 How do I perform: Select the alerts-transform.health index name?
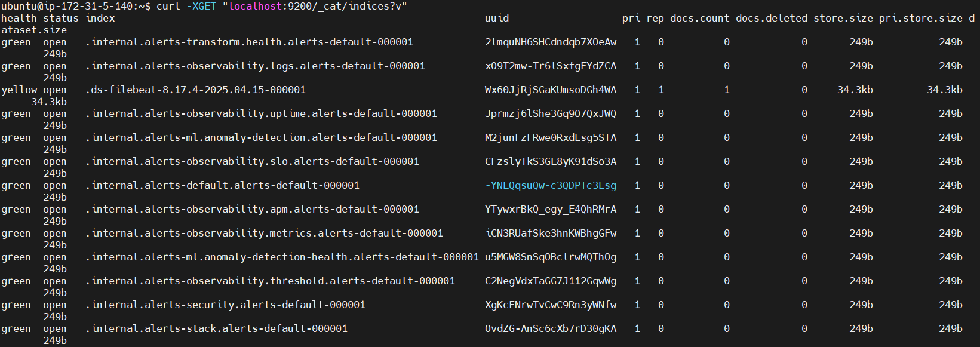249,42
